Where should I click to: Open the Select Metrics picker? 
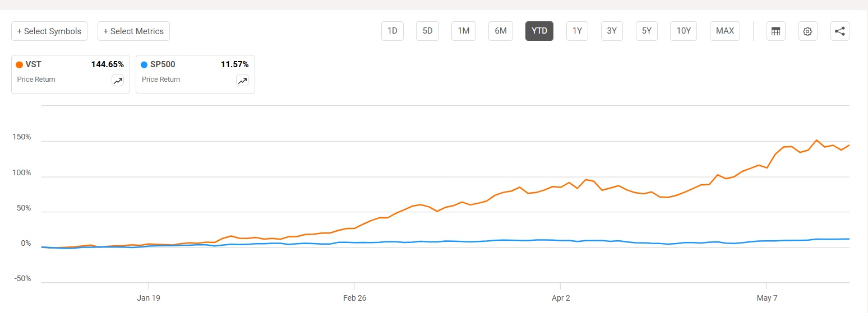(133, 31)
